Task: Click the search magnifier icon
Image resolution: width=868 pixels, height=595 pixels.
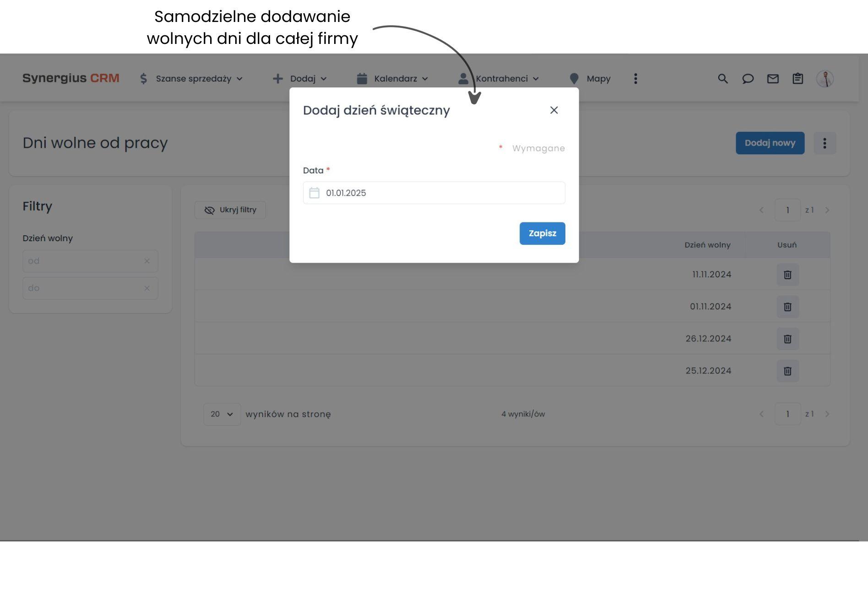Action: click(x=722, y=79)
